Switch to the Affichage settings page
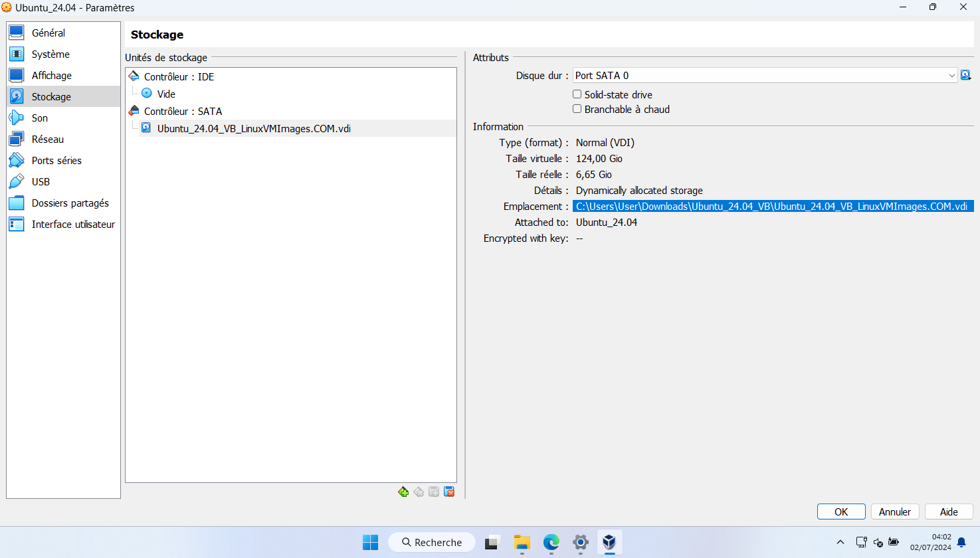This screenshot has height=558, width=980. point(63,75)
